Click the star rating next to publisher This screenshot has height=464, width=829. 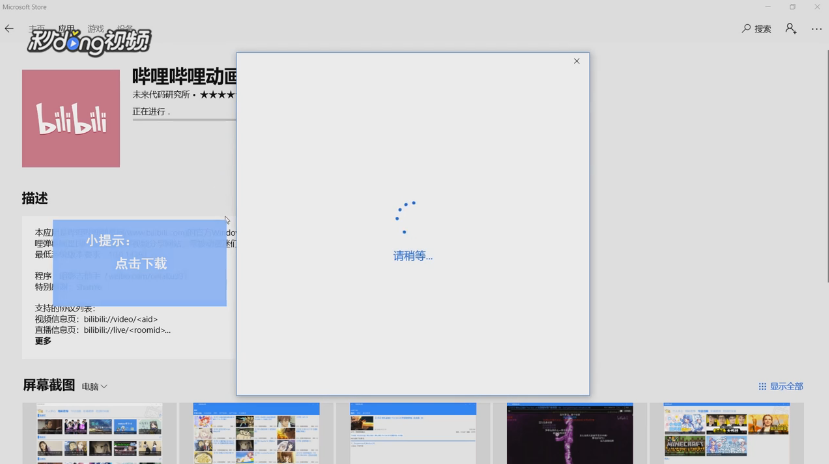tap(217, 95)
